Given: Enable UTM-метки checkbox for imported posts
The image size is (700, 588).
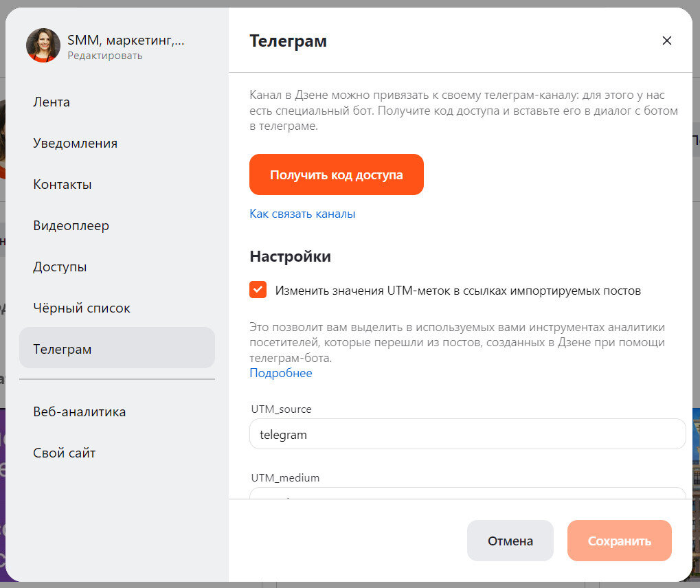Looking at the screenshot, I should [258, 289].
